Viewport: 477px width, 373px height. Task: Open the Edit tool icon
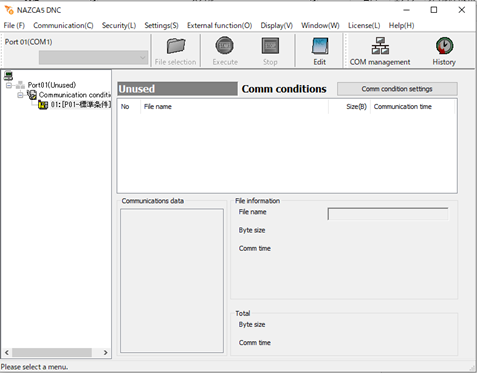pyautogui.click(x=320, y=46)
